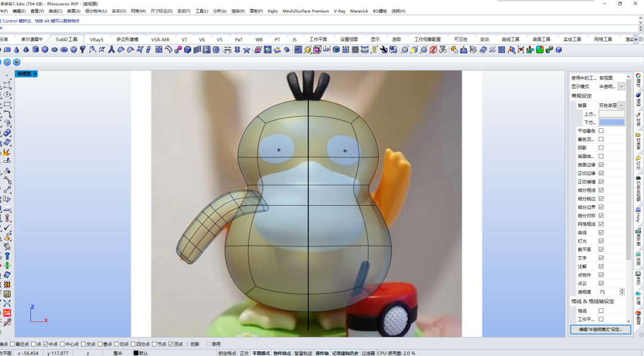Click the red M icon in left sidebar

tap(7, 313)
